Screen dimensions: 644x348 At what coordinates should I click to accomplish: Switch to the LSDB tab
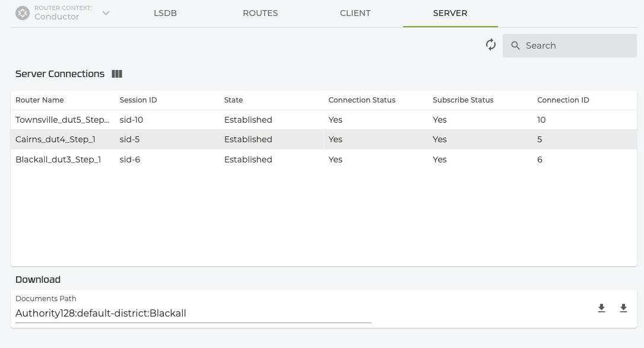point(165,13)
